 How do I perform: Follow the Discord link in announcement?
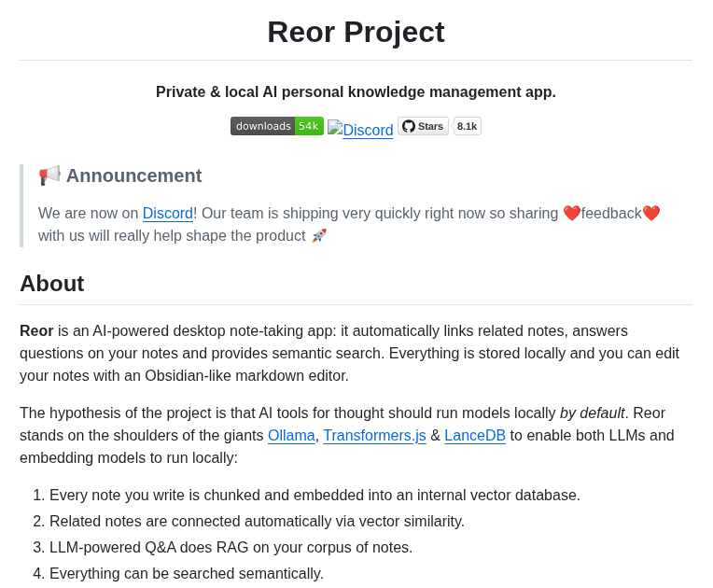(168, 213)
